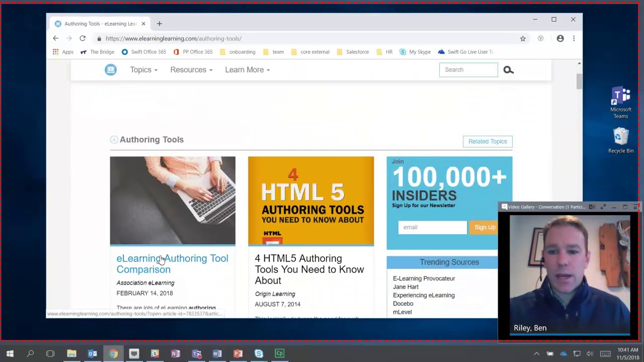Open OneNote from the taskbar
Image resolution: width=644 pixels, height=362 pixels.
point(176,353)
